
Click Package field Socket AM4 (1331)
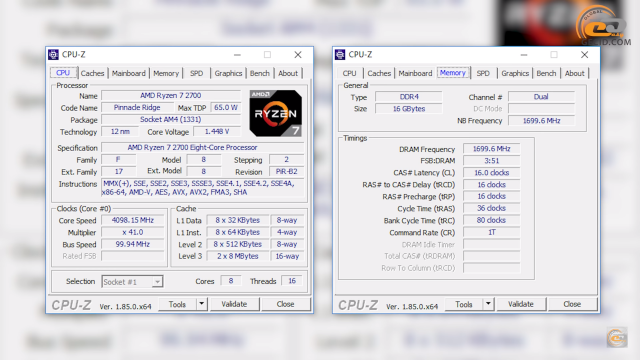point(171,120)
